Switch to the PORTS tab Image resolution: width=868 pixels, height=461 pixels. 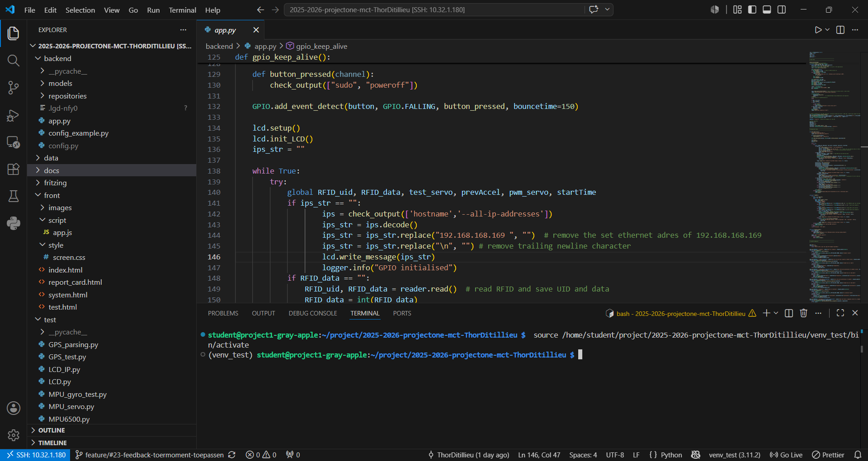(x=402, y=313)
